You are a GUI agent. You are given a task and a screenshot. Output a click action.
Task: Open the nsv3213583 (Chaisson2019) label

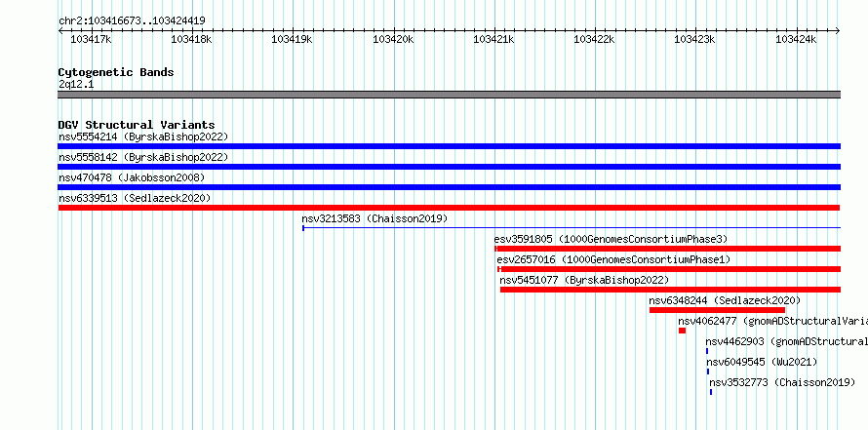pos(375,218)
